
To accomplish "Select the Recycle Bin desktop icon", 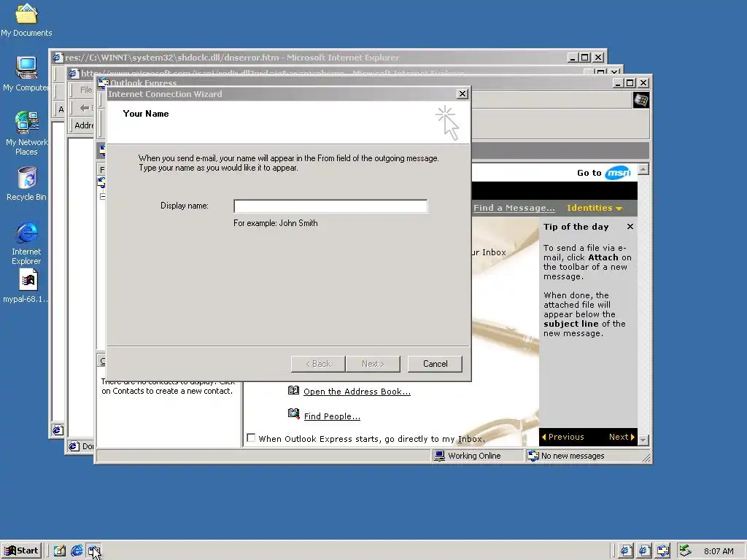I will (26, 183).
